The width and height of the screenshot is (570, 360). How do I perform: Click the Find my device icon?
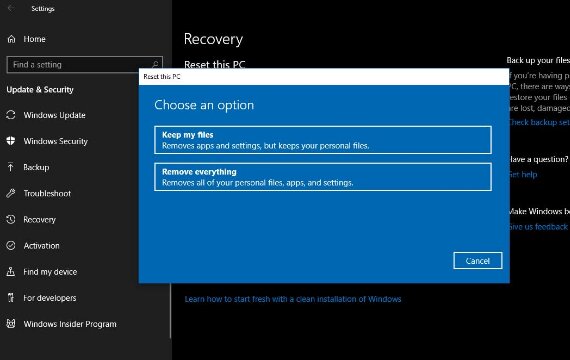click(x=11, y=272)
